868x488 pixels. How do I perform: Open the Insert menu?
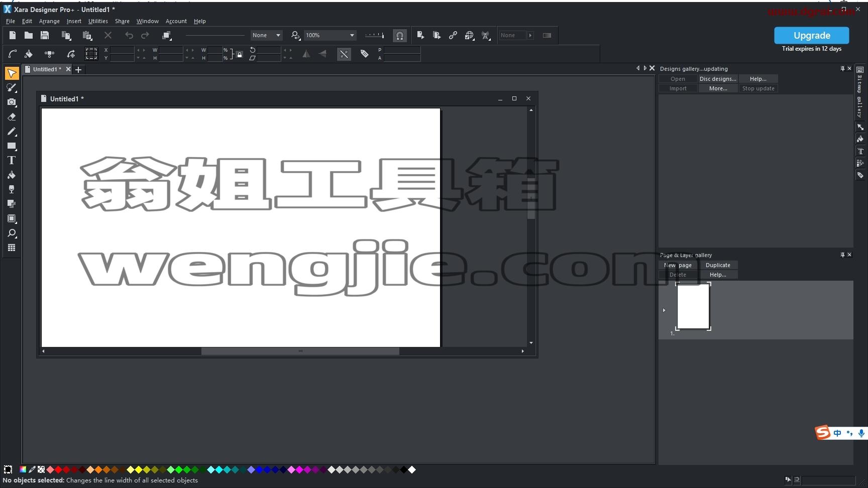(x=74, y=21)
